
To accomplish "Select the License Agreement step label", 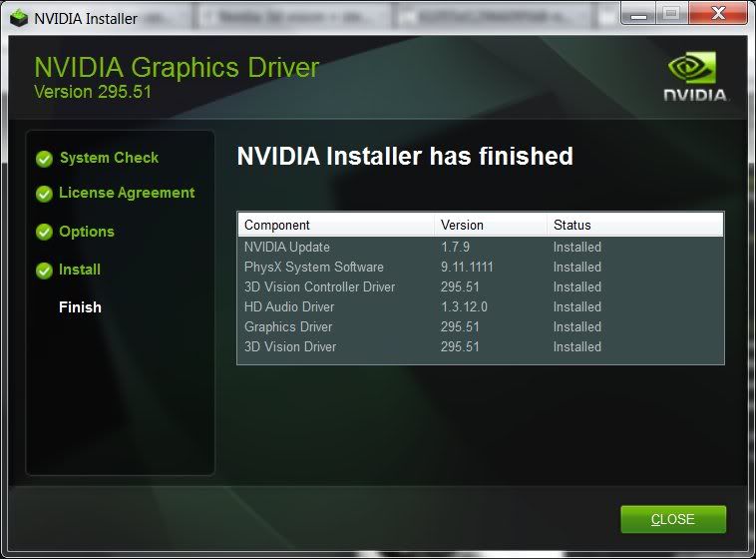I will tap(127, 193).
